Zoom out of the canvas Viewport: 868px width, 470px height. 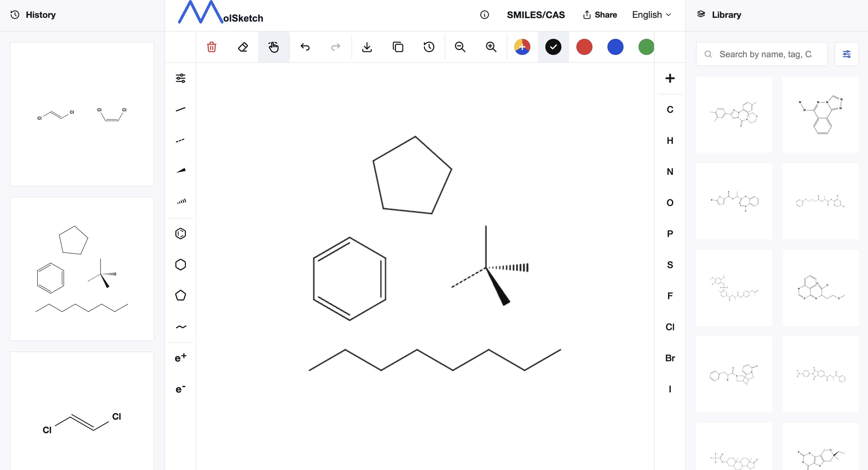(x=460, y=47)
